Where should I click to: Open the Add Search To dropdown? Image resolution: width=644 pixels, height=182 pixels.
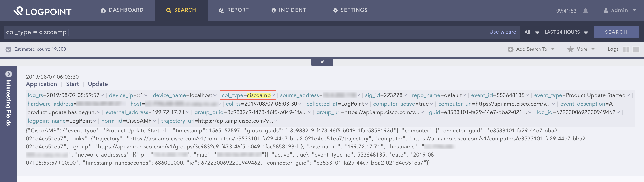[531, 49]
